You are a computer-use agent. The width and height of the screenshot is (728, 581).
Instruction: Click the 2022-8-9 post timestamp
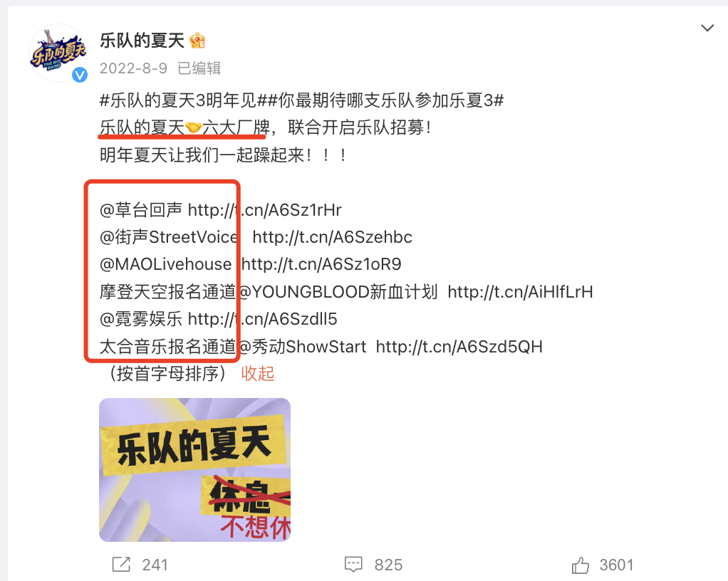pyautogui.click(x=134, y=68)
